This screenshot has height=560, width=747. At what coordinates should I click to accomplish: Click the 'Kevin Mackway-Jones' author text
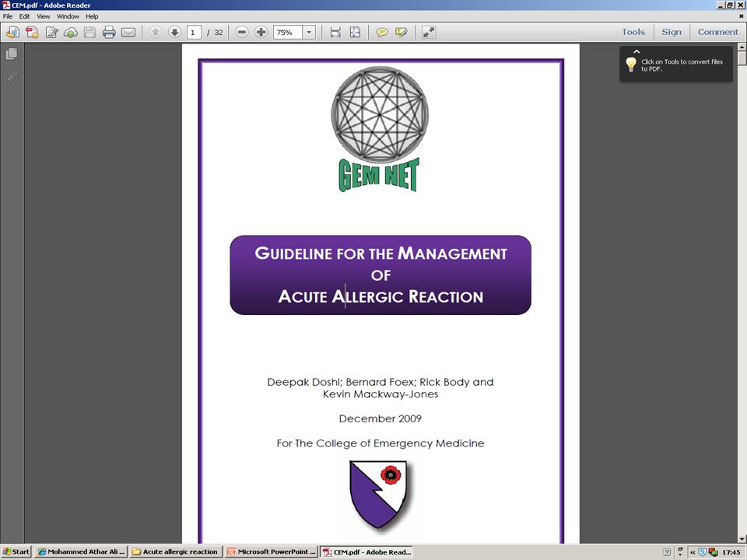click(x=381, y=394)
